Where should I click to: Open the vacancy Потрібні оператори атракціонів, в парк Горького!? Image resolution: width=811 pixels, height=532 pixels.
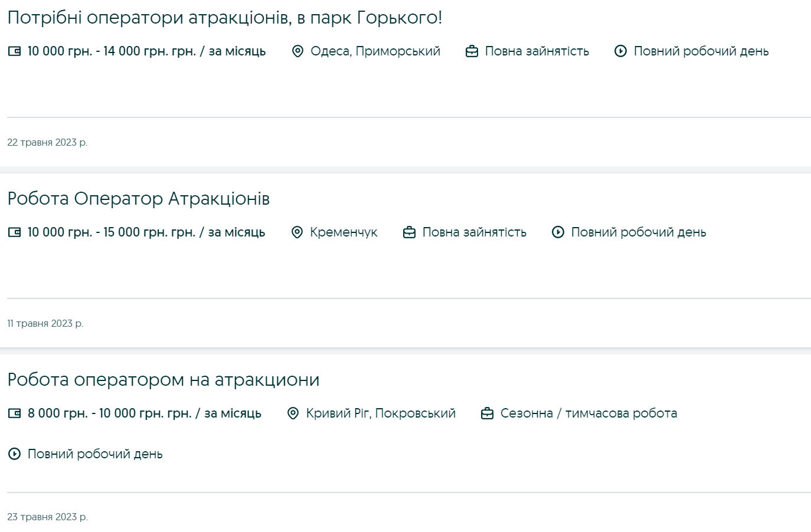(x=221, y=17)
